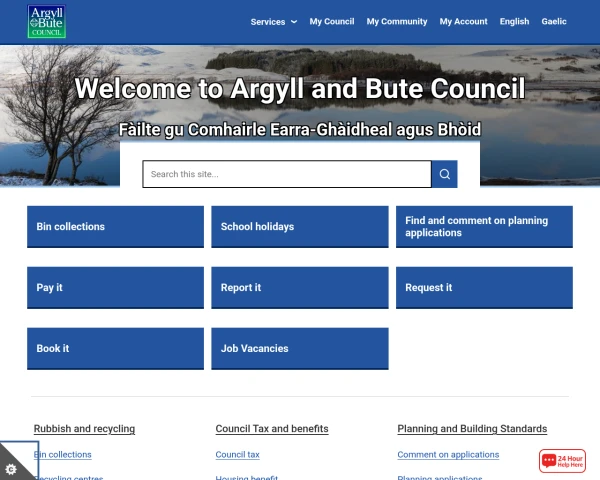Open Find and comment on planning applications

tap(484, 227)
